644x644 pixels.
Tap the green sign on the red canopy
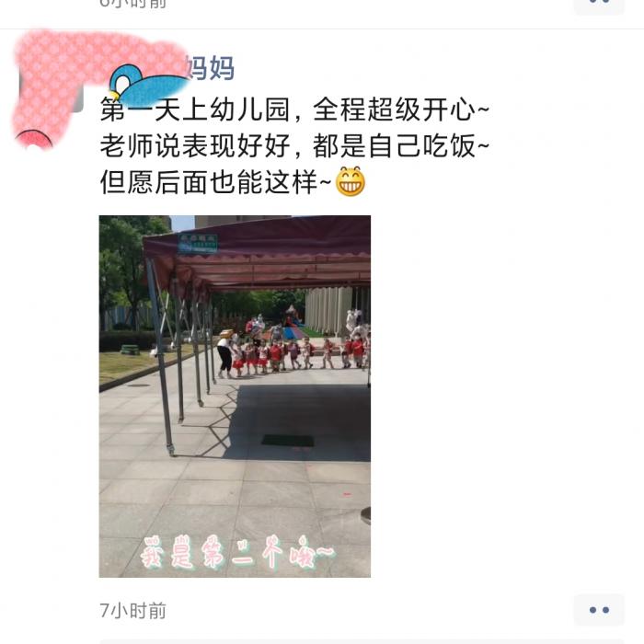click(x=198, y=243)
